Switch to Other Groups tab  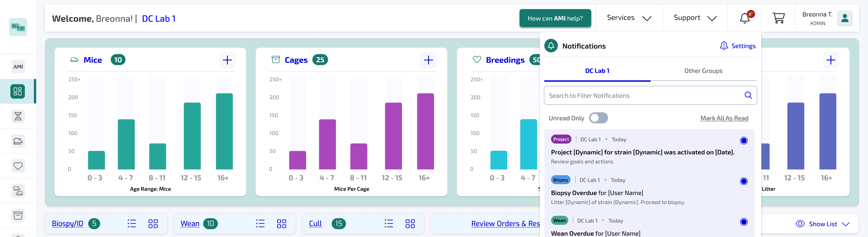[x=703, y=71]
